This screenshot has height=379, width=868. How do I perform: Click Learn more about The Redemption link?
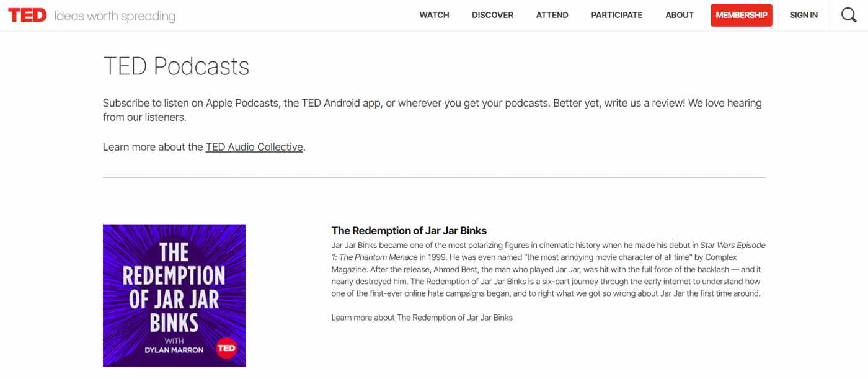(422, 318)
